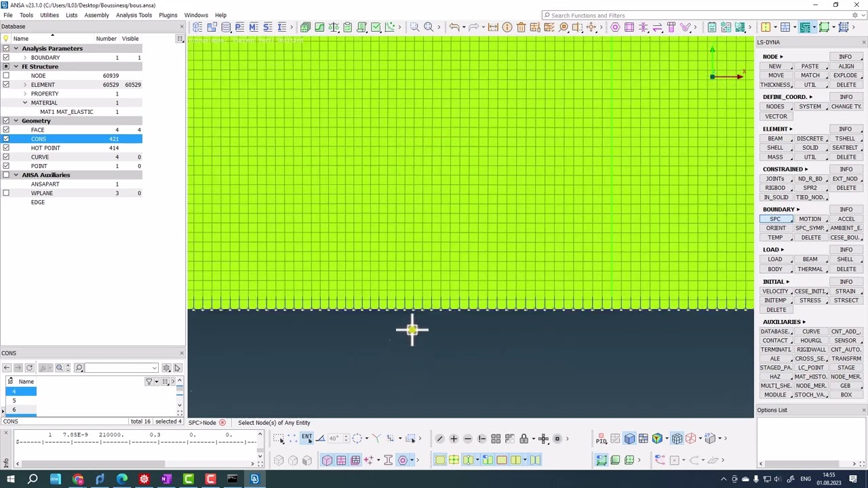Select the MAT1 MAT_ELASTIC row
868x488 pixels.
(x=66, y=112)
